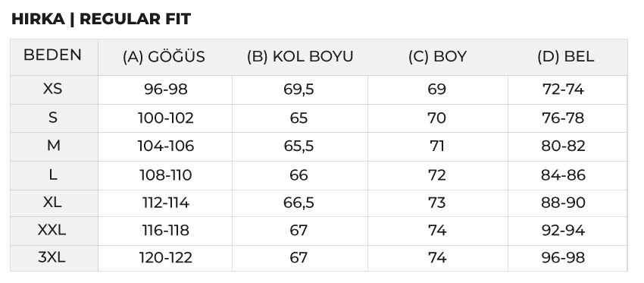Select the 76-78 waist cell for S
Screen dimensions: 644x283
[x=563, y=118]
